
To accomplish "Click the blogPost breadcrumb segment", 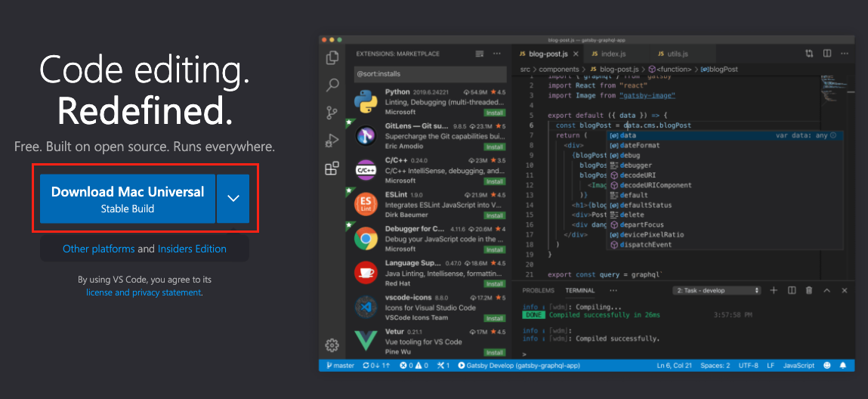I will tap(719, 70).
